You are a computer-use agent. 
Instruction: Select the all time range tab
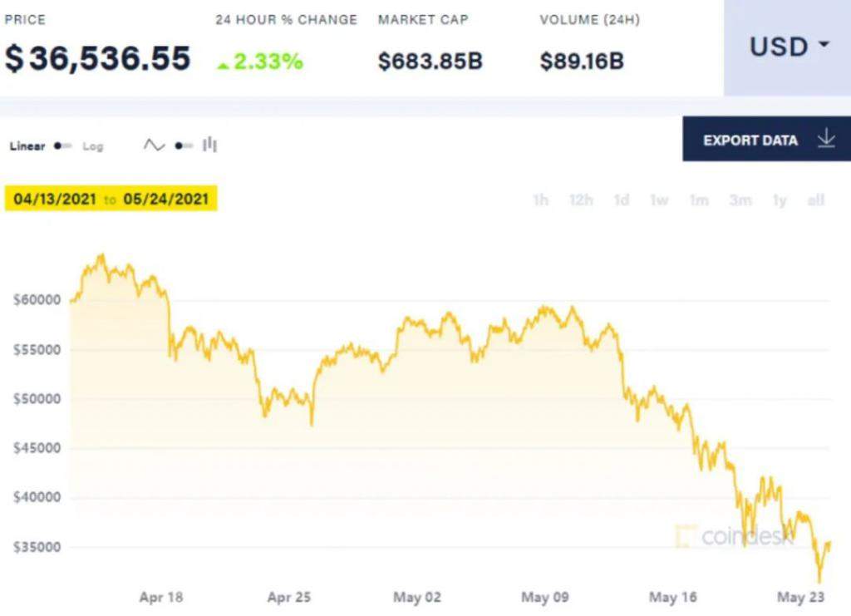point(816,200)
